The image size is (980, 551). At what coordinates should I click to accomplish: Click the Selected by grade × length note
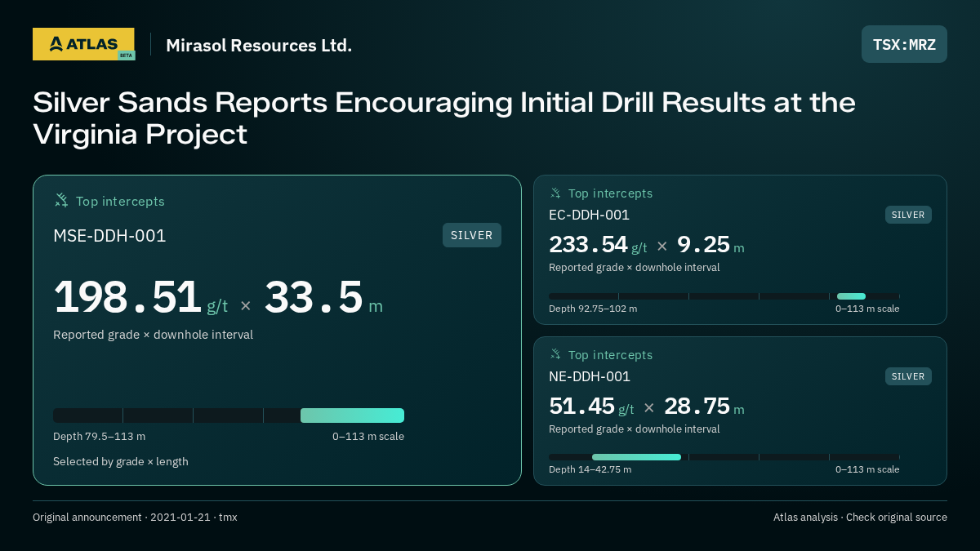coord(121,461)
